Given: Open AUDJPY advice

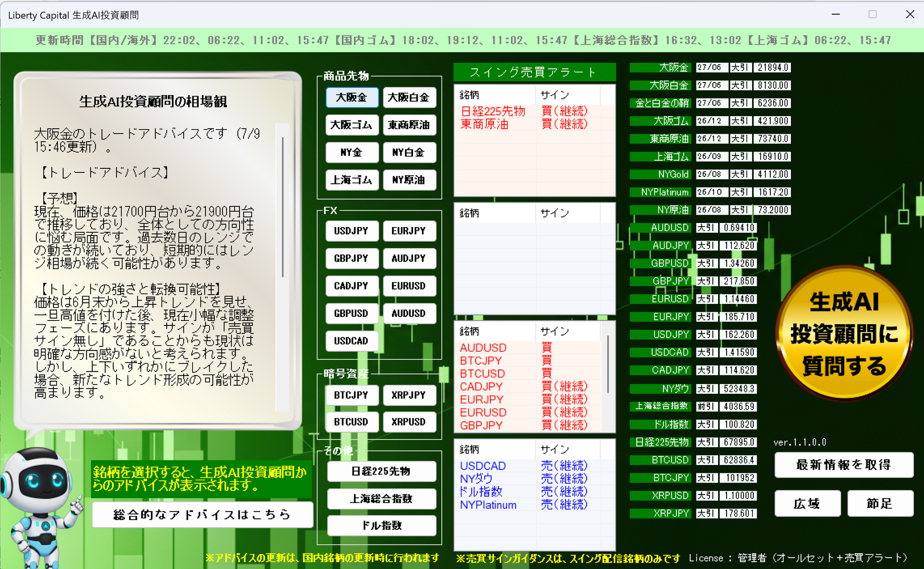Looking at the screenshot, I should (409, 258).
